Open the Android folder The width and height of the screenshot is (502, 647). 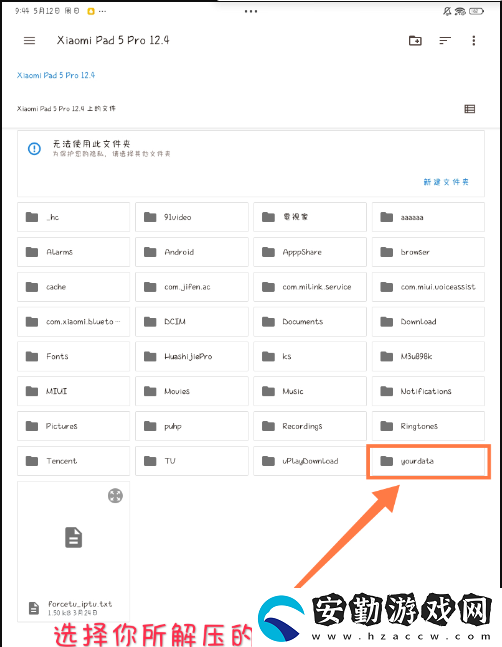coord(192,252)
